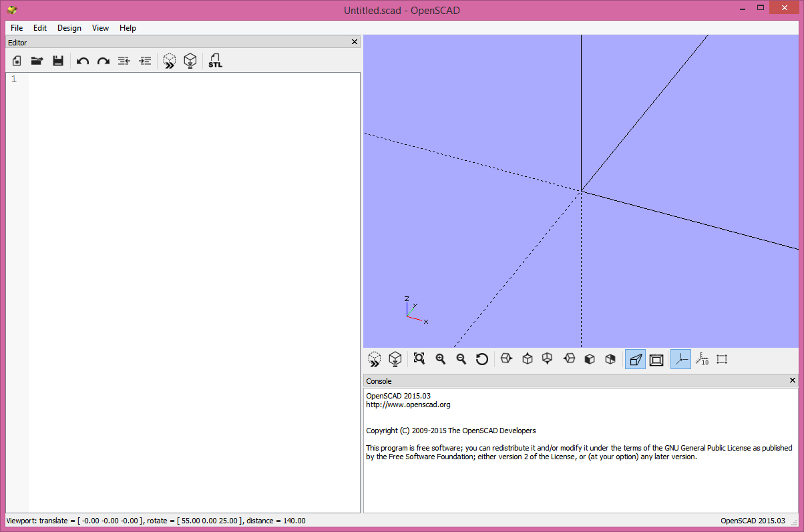Close the Console panel
804x532 pixels.
(793, 380)
